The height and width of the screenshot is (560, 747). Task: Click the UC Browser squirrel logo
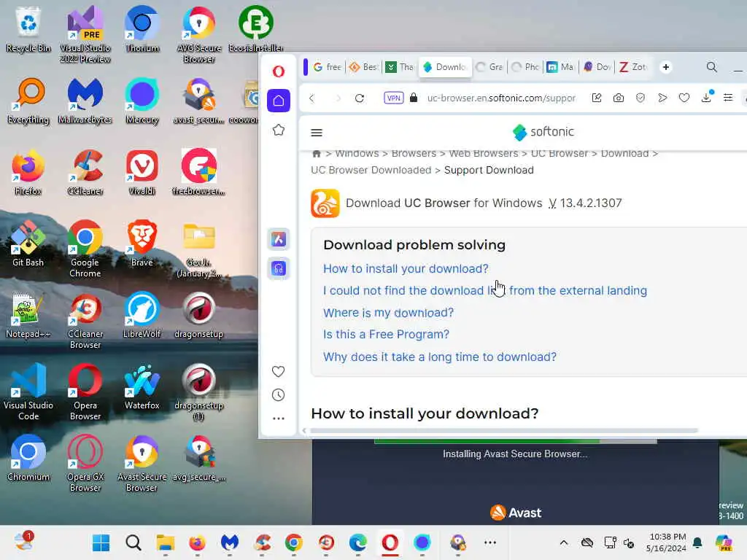[x=325, y=203]
